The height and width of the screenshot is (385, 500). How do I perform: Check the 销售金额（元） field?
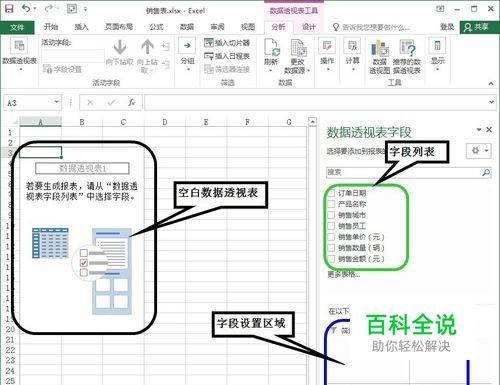coord(331,259)
